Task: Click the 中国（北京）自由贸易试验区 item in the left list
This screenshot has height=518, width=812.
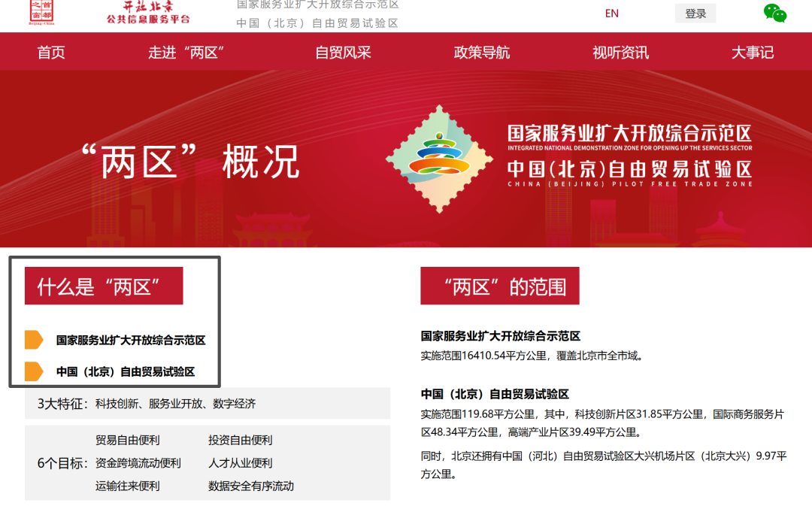Action: tap(126, 372)
